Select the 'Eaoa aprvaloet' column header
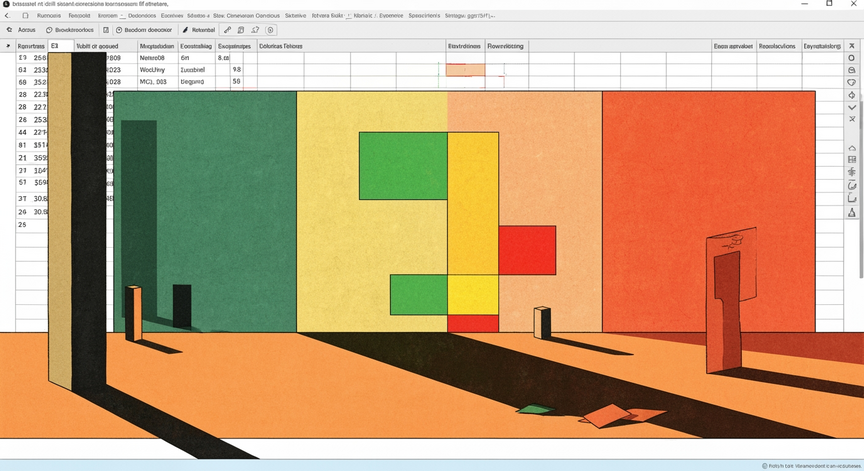This screenshot has width=864, height=471. coord(733,46)
